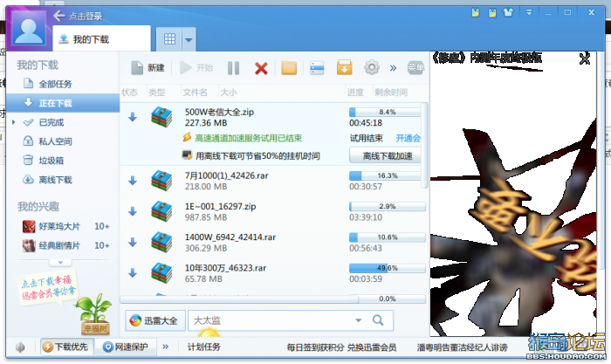This screenshot has height=364, width=611.
Task: Click the 开始 start button
Action: point(196,68)
